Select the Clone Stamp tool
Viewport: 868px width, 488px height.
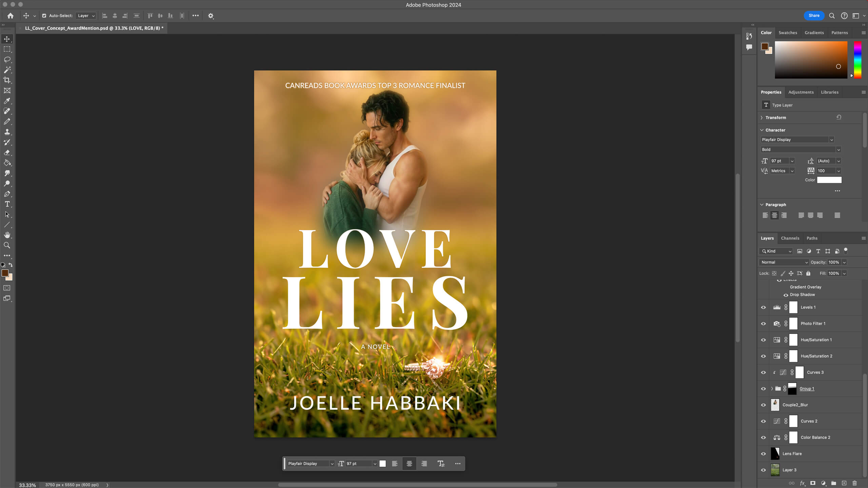point(7,132)
